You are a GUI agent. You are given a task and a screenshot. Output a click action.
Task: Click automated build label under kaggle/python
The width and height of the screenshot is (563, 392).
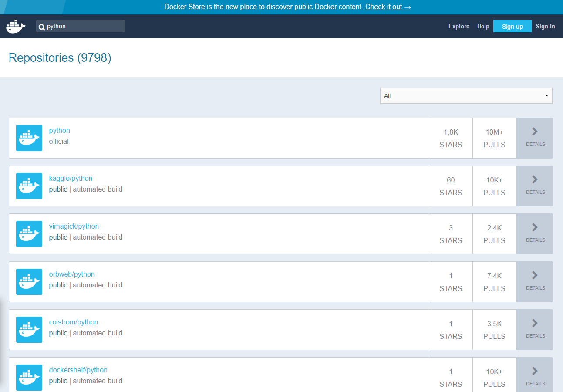click(98, 189)
